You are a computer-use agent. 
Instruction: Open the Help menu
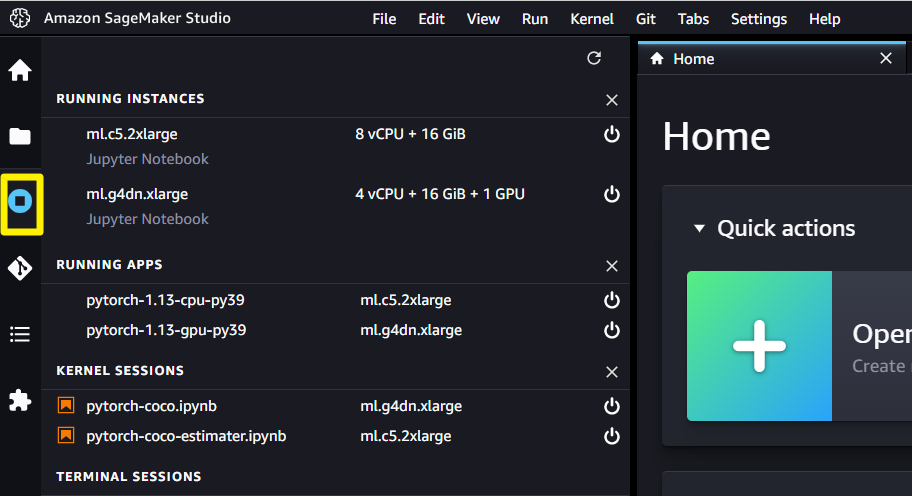pyautogui.click(x=824, y=19)
